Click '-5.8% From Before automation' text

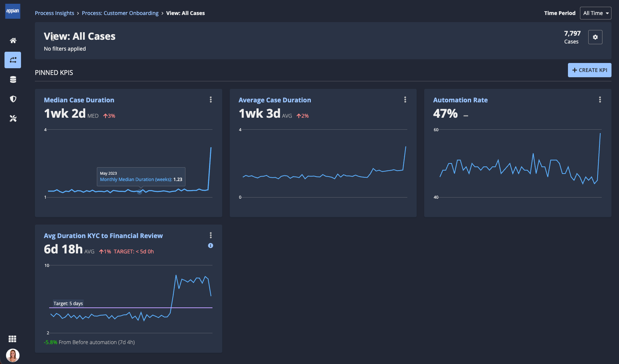(89, 342)
